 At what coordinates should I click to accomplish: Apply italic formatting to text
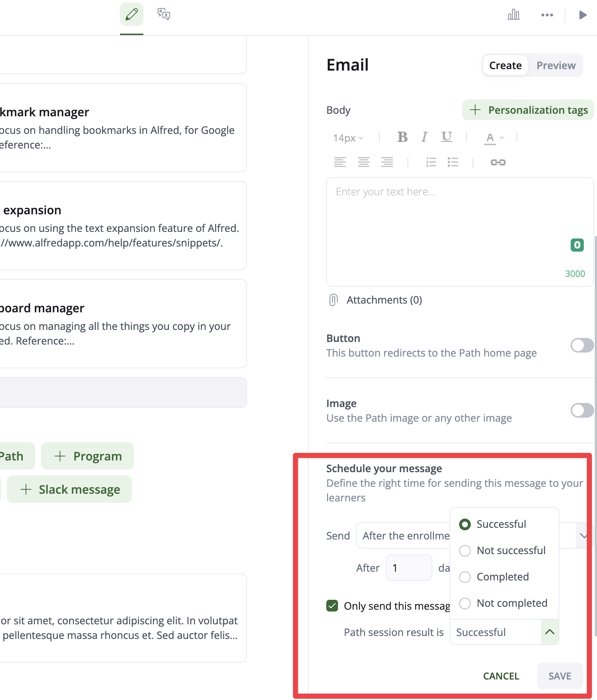click(x=424, y=137)
